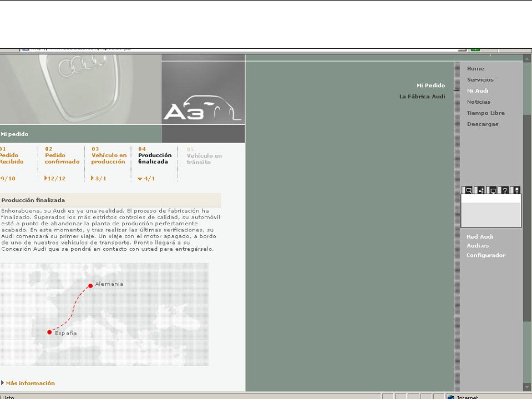The image size is (532, 399).
Task: Click the Mi pedido header bar
Action: coord(80,134)
